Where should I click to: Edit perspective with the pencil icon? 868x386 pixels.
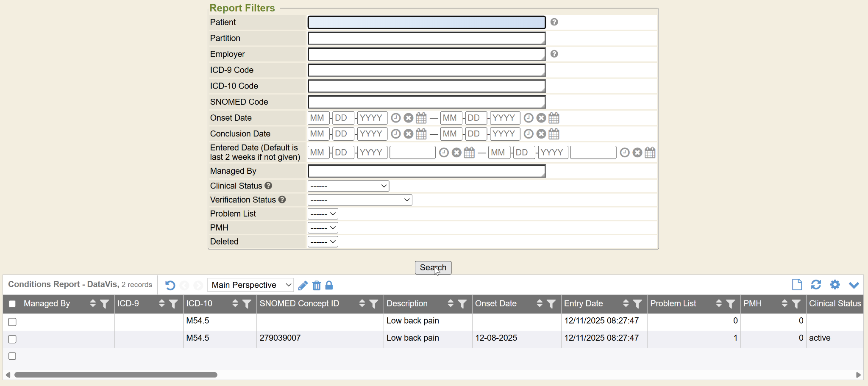[x=303, y=285]
